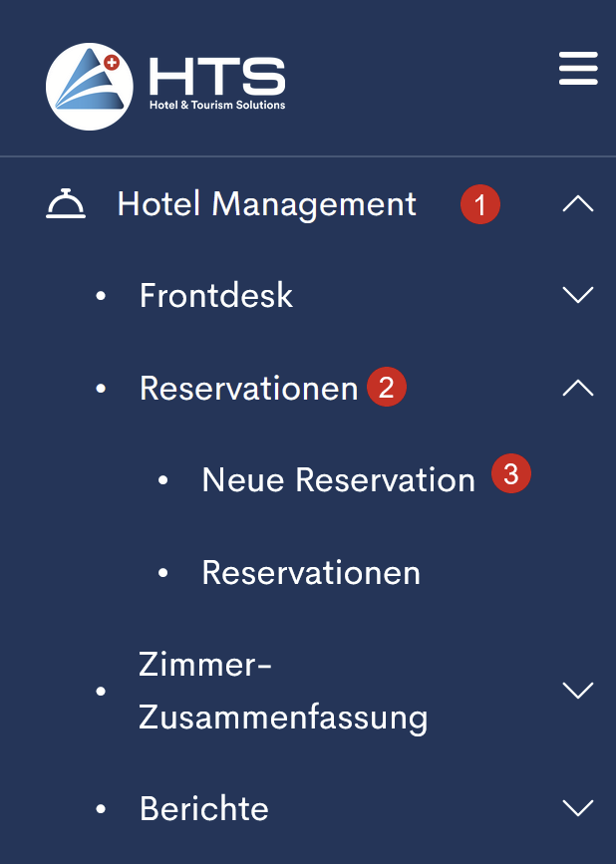Click red badge number 3
The width and height of the screenshot is (616, 864).
coord(511,474)
